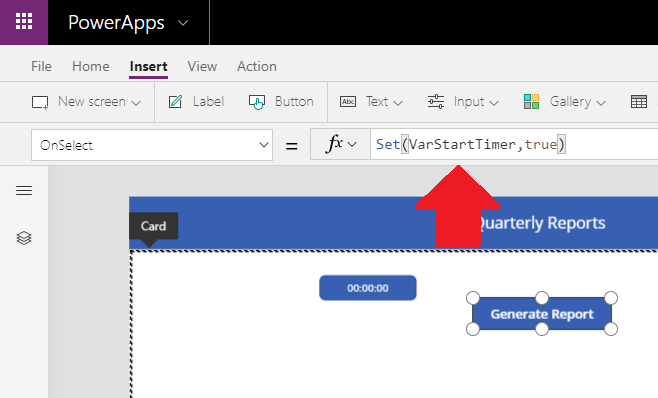The width and height of the screenshot is (658, 398).
Task: Click the Gallery colored grid icon
Action: click(x=531, y=102)
